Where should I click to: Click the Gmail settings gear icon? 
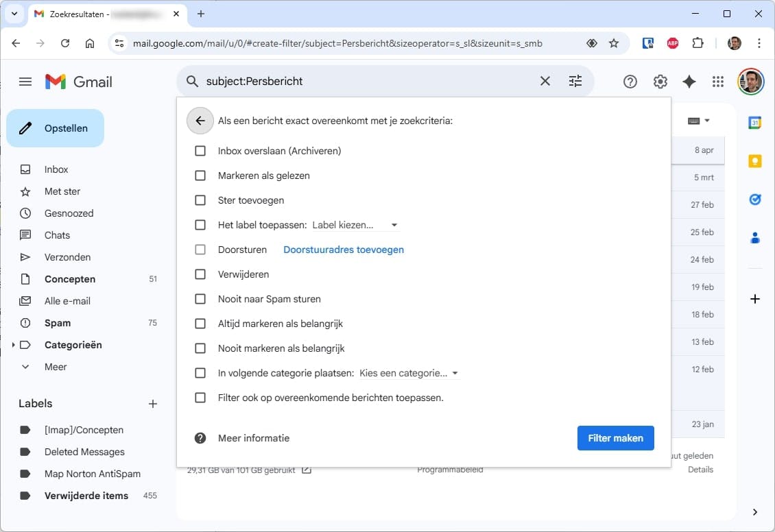[660, 82]
